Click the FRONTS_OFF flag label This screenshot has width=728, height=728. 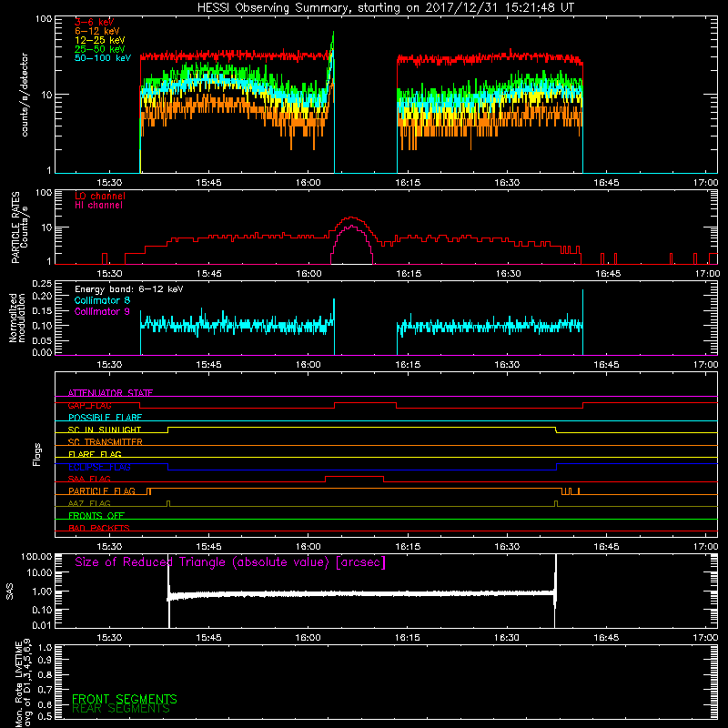pos(96,515)
